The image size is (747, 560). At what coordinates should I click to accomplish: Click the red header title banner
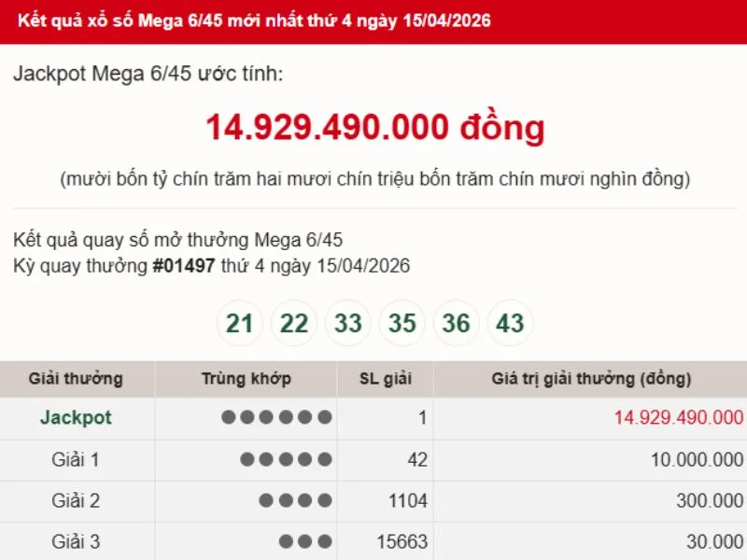[x=254, y=21]
